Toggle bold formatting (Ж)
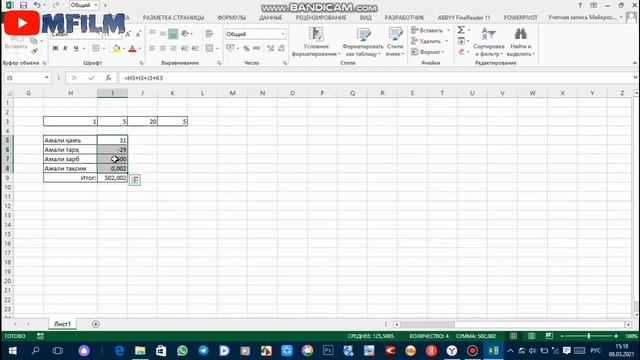The height and width of the screenshot is (360, 640). [55, 49]
